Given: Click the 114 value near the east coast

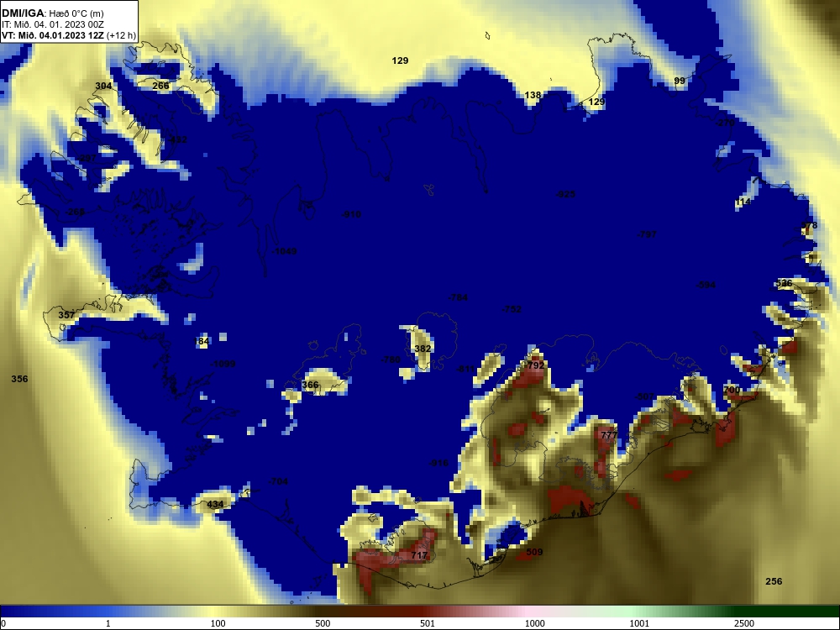Looking at the screenshot, I should pos(743,202).
